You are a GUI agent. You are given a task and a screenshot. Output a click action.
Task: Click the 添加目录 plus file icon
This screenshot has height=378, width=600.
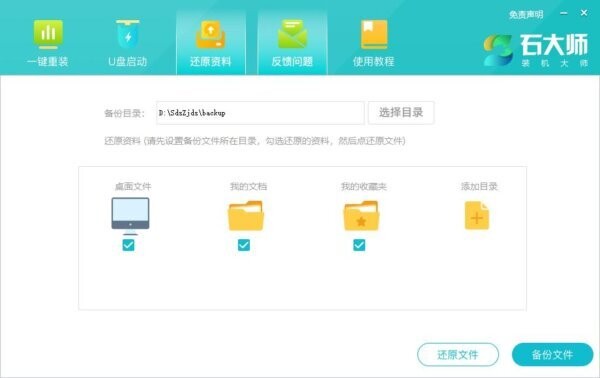coord(477,215)
